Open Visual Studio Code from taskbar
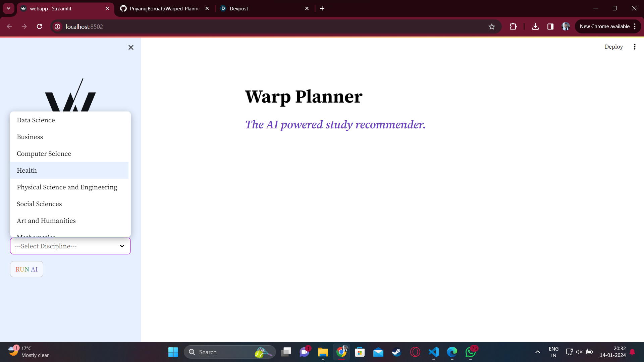644x362 pixels. (x=433, y=352)
